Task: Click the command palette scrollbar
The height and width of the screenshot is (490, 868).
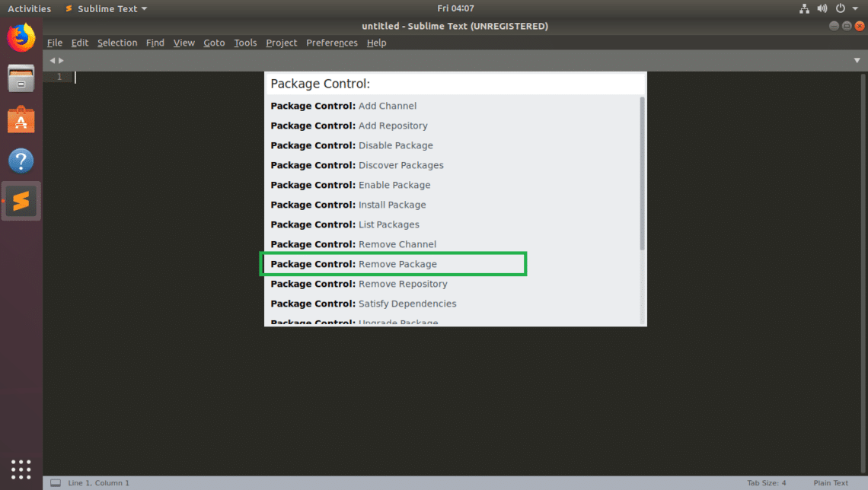Action: [642, 173]
